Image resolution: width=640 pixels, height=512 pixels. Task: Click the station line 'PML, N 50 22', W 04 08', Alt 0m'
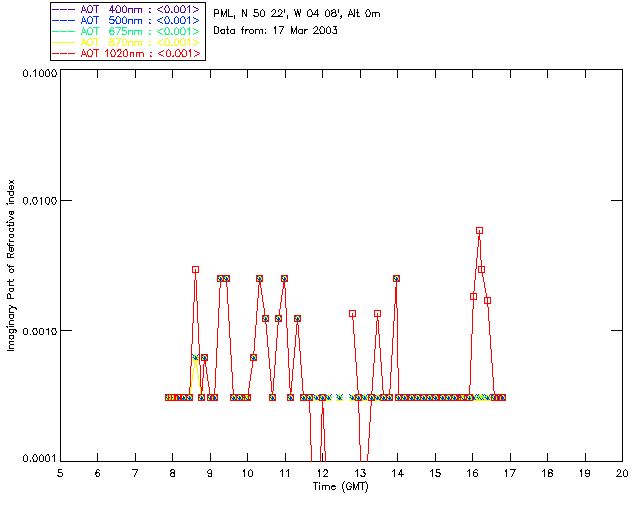pos(297,14)
